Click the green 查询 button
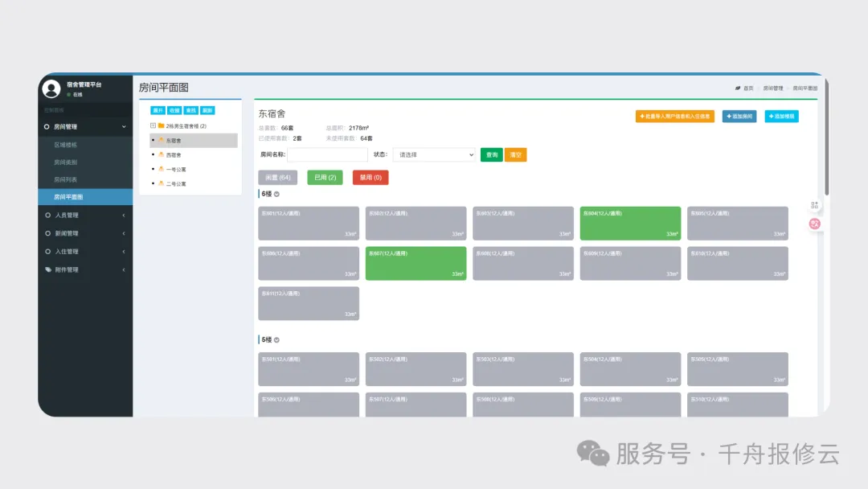The image size is (868, 489). (491, 154)
